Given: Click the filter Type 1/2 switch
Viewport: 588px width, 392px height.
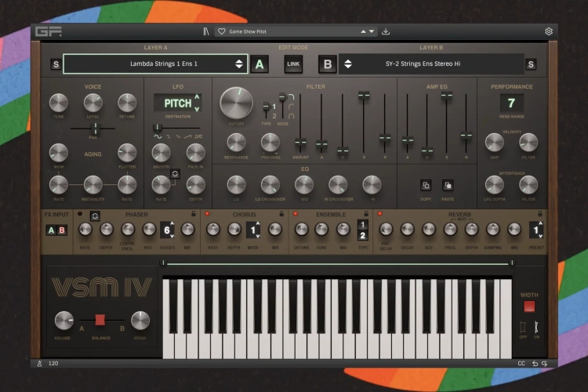Looking at the screenshot, I should (x=267, y=107).
